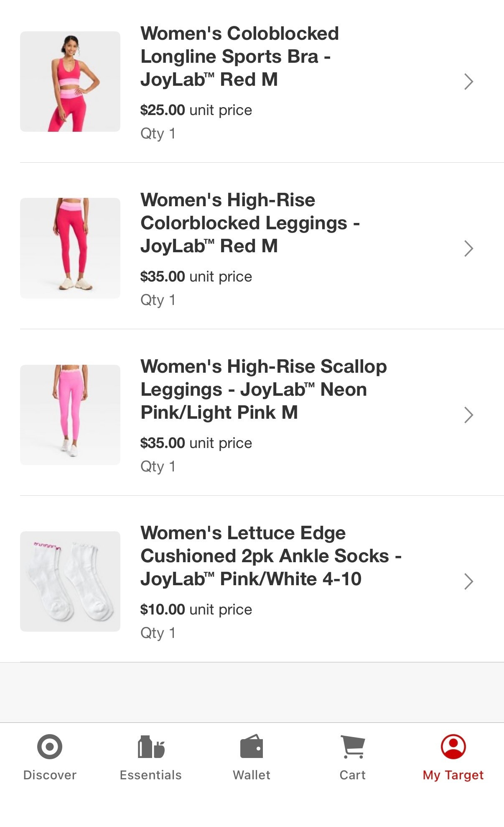The height and width of the screenshot is (827, 504).
Task: Tap the Discover bullseye icon
Action: [x=50, y=747]
